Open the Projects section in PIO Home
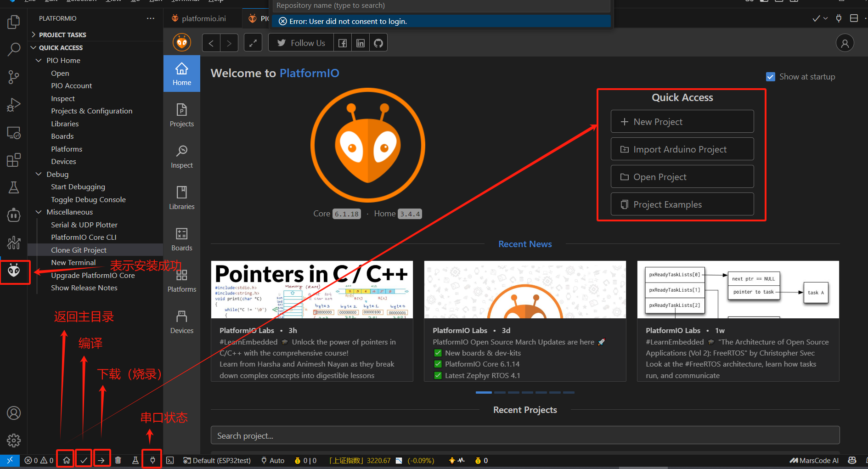This screenshot has width=868, height=469. click(x=182, y=115)
